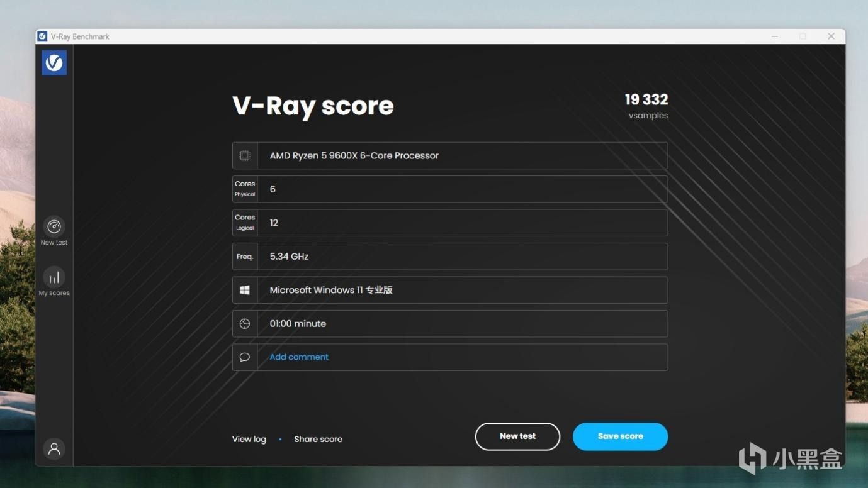Click the 5.34 GHz frequency value
868x488 pixels.
click(289, 257)
